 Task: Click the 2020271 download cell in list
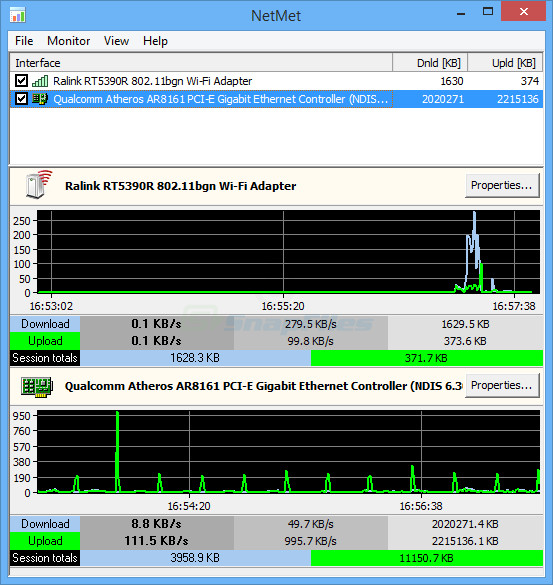click(443, 99)
